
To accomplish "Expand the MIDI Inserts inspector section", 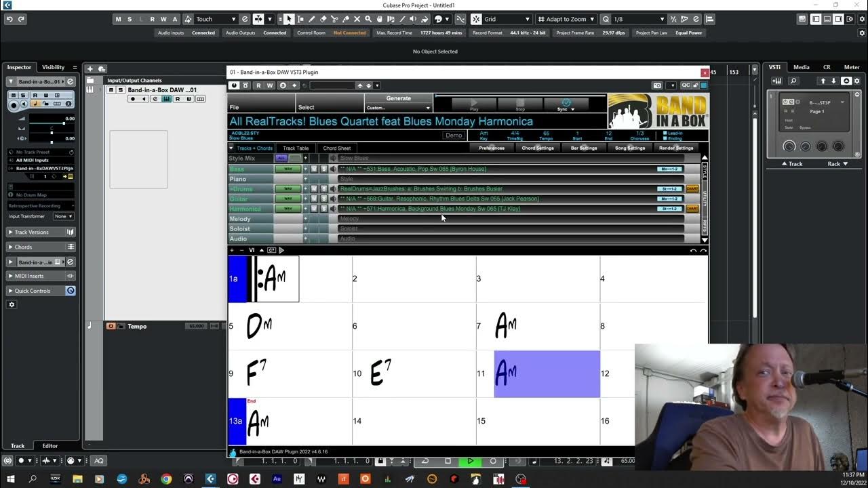I will [41, 276].
